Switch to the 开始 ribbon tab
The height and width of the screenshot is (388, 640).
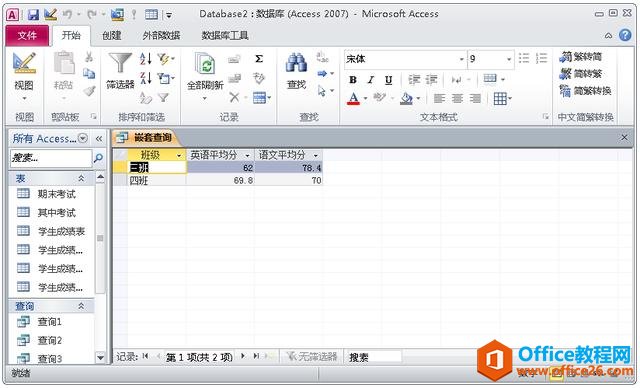click(x=71, y=35)
